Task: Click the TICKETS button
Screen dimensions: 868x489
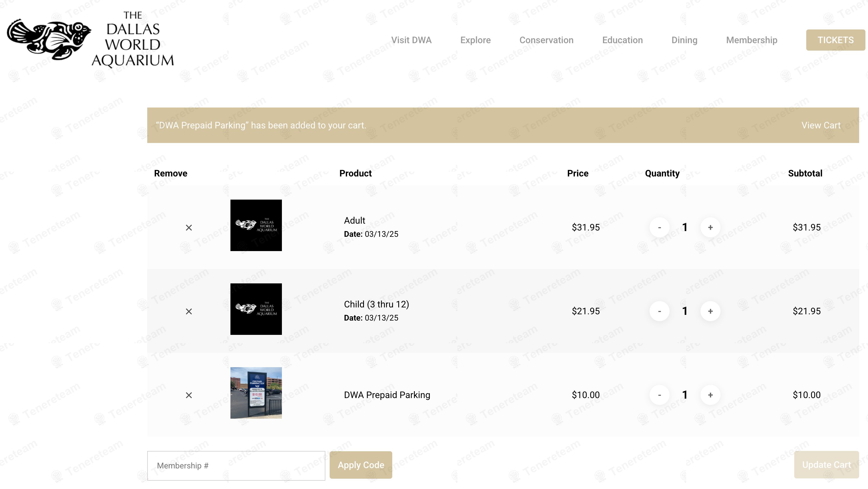Action: click(835, 40)
